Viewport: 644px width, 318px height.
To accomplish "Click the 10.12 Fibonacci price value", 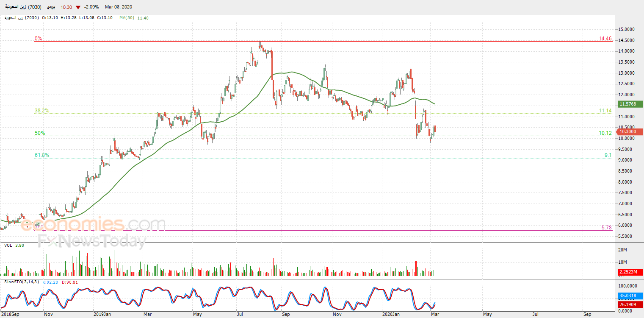I will (x=605, y=133).
